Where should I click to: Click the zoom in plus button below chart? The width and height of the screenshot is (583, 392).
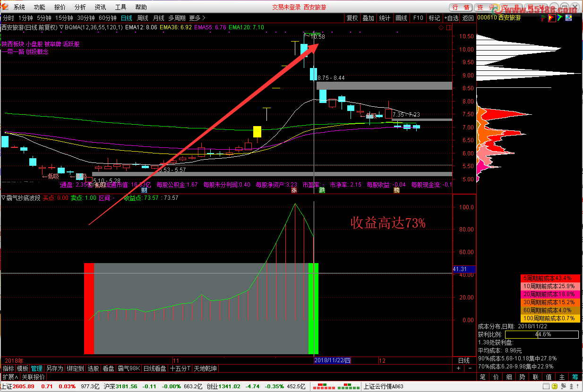tap(458, 368)
